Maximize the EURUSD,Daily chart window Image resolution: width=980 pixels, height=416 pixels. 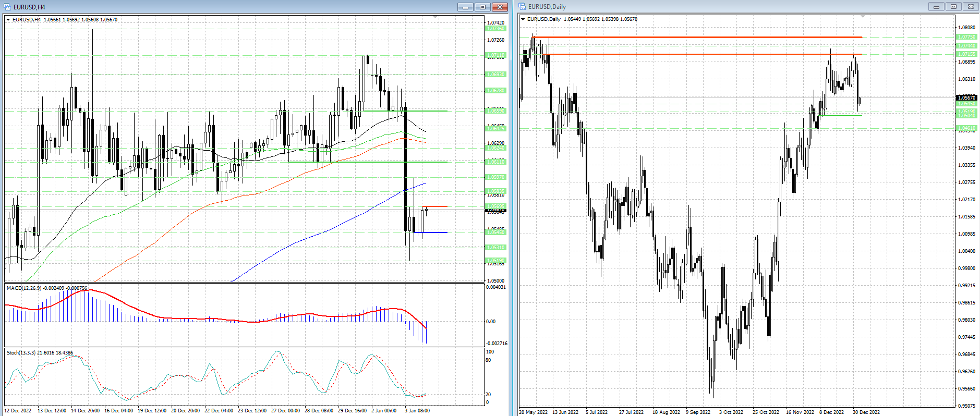tap(953, 7)
